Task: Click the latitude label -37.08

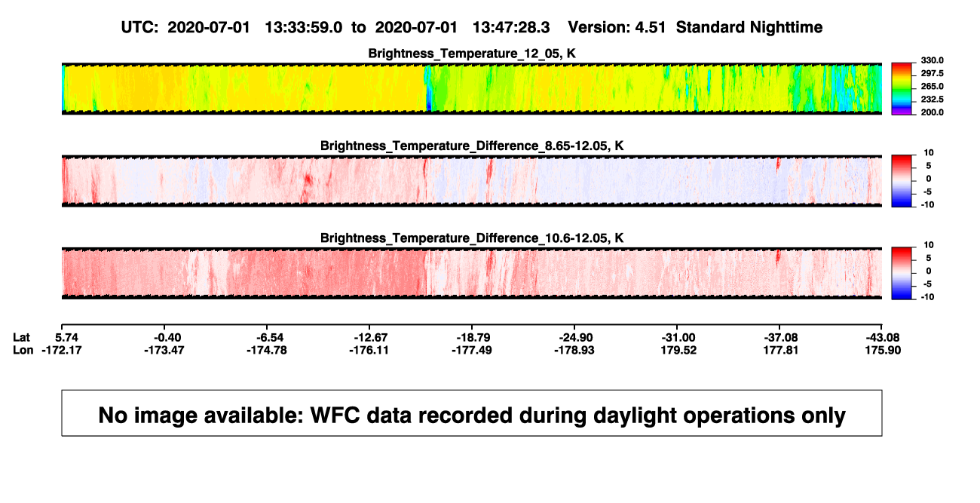Action: pos(779,337)
